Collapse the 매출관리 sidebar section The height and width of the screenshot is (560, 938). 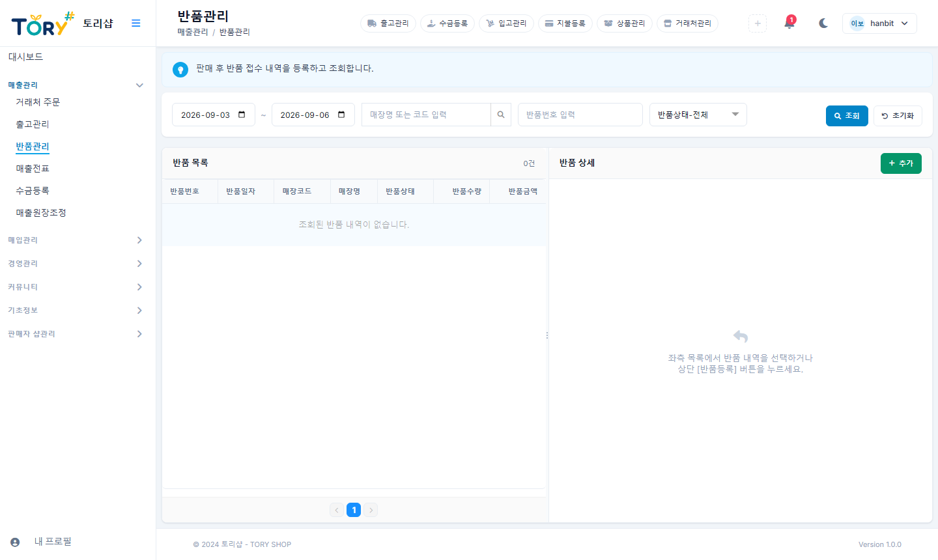[x=76, y=85]
